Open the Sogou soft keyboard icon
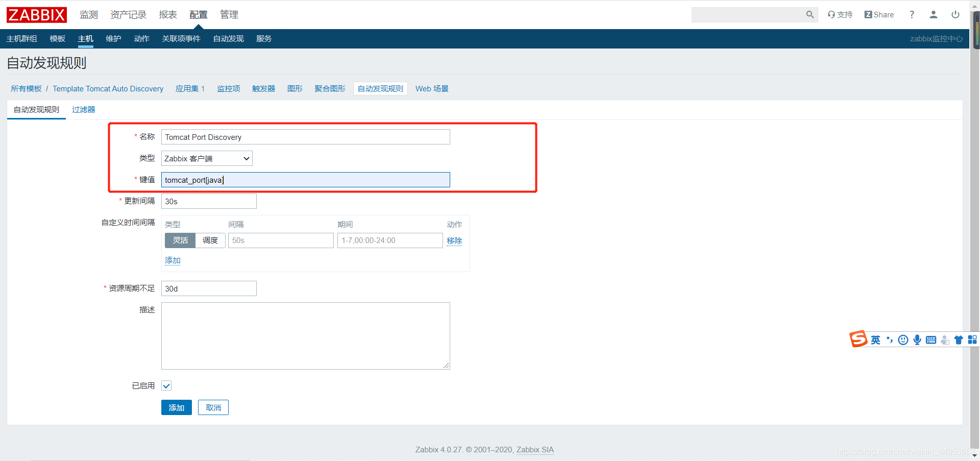 coord(931,340)
